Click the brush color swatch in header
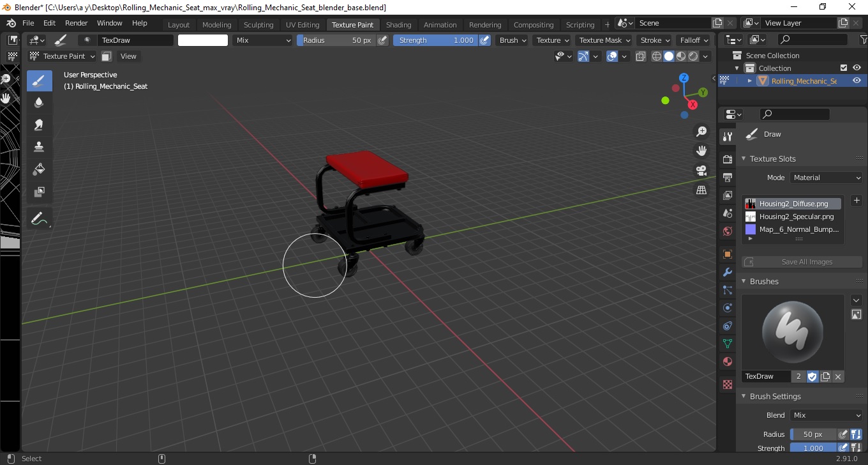This screenshot has width=868, height=465. 203,40
